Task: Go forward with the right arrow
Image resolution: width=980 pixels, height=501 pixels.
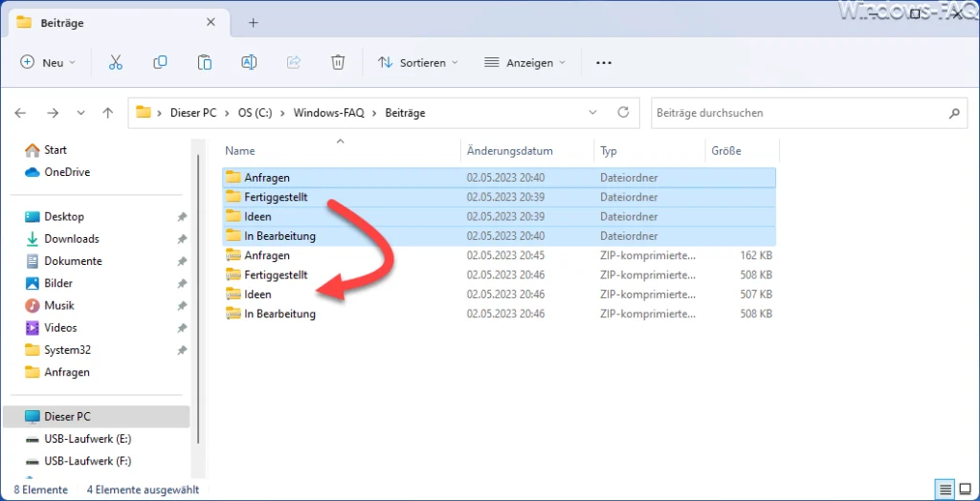Action: click(54, 113)
